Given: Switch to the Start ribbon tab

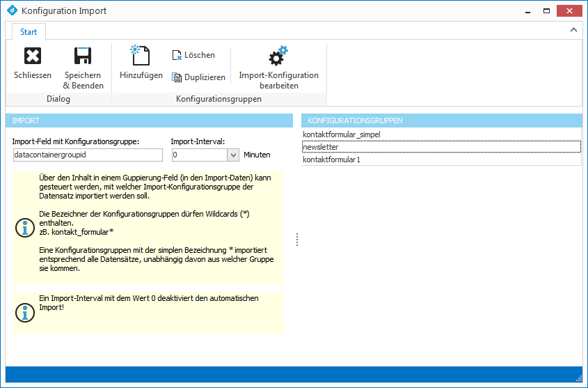Looking at the screenshot, I should tap(29, 31).
